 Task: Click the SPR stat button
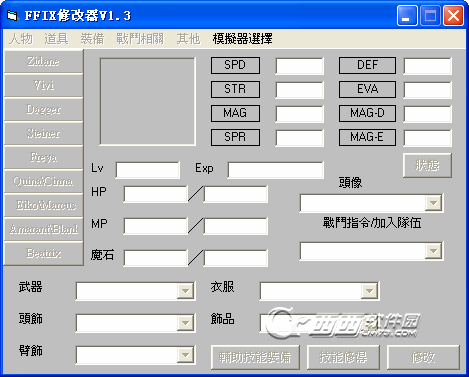[x=235, y=137]
